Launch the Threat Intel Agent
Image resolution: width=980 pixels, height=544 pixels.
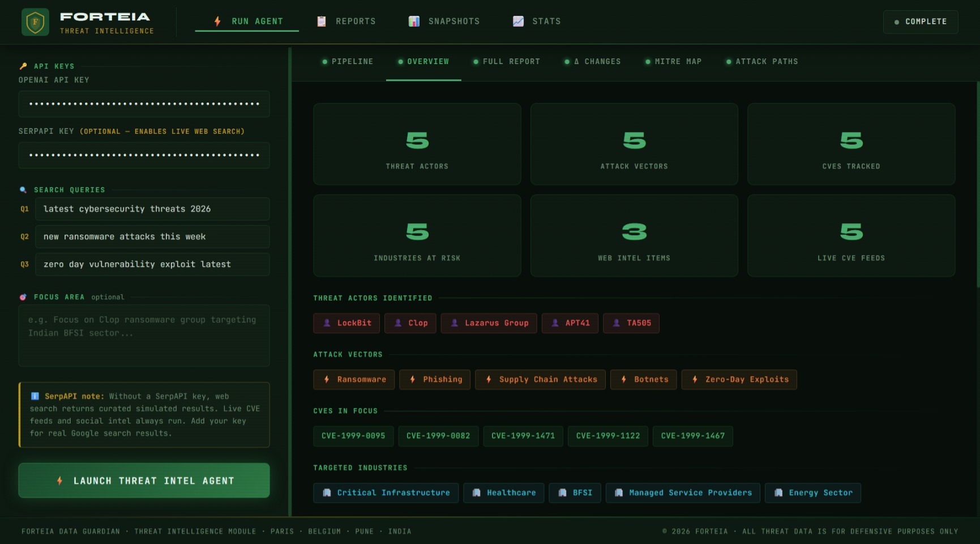(x=144, y=481)
